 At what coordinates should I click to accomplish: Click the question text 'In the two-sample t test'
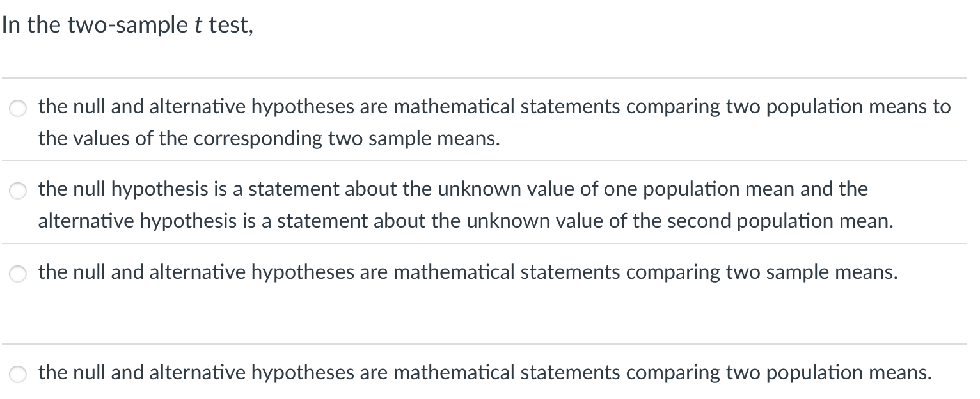point(127,24)
